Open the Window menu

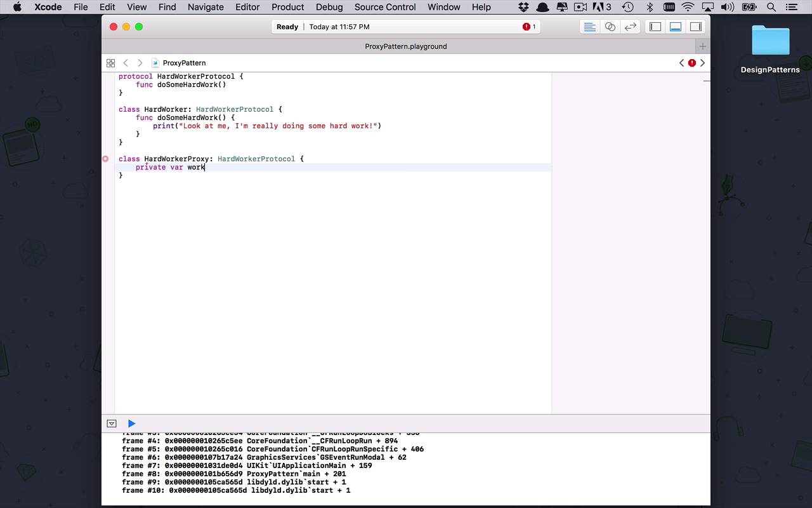443,7
